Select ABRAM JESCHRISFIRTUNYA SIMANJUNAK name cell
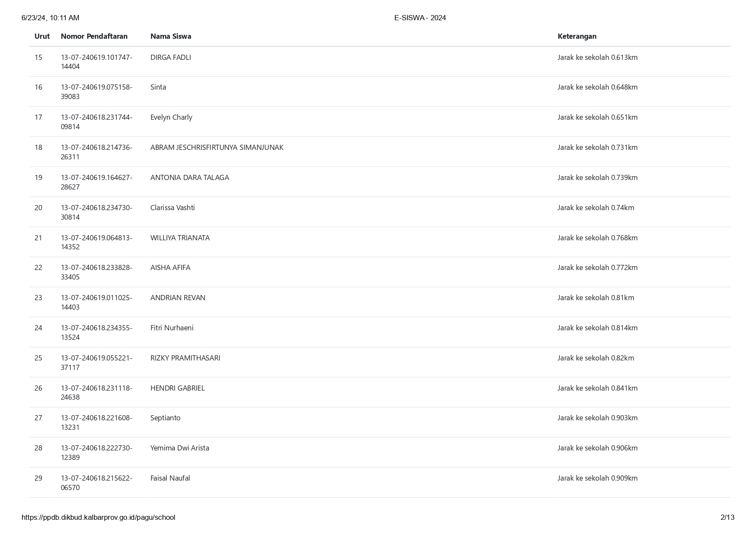The height and width of the screenshot is (534, 756). coord(217,147)
